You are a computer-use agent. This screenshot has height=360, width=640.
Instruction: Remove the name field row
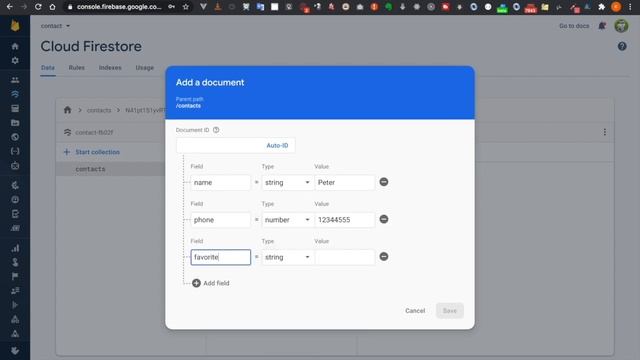[x=384, y=182]
